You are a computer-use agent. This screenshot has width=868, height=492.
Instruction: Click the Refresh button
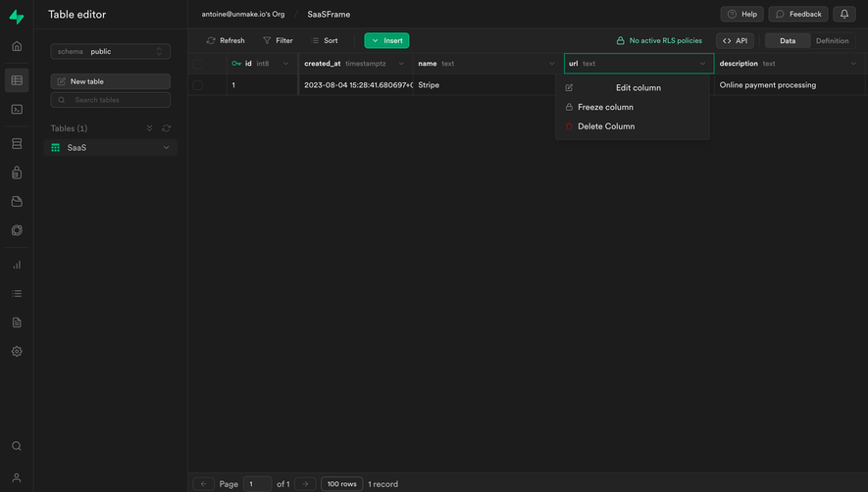(x=226, y=41)
